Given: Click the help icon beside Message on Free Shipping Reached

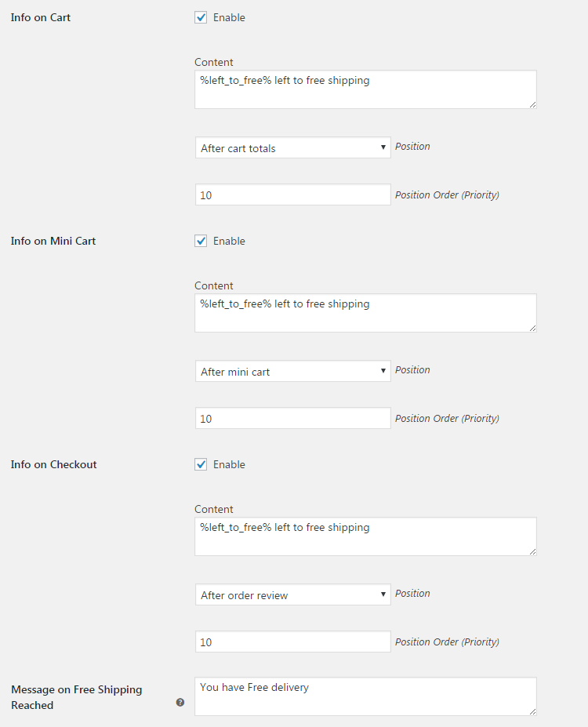Looking at the screenshot, I should [180, 703].
